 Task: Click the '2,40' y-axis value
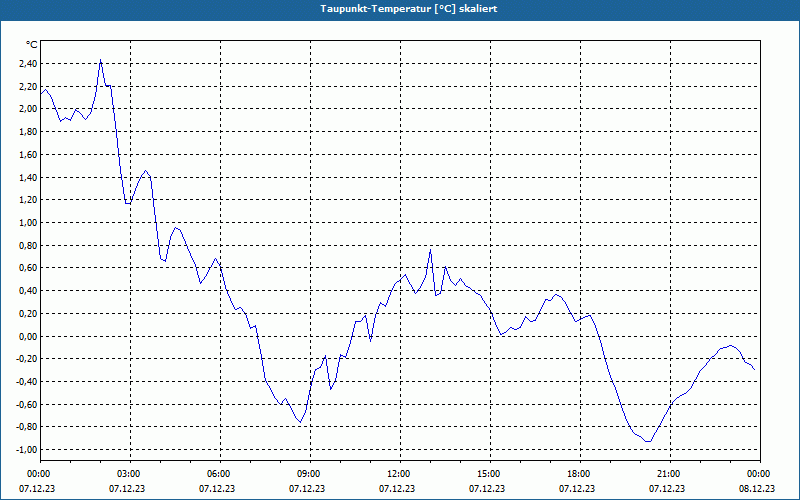coord(28,64)
